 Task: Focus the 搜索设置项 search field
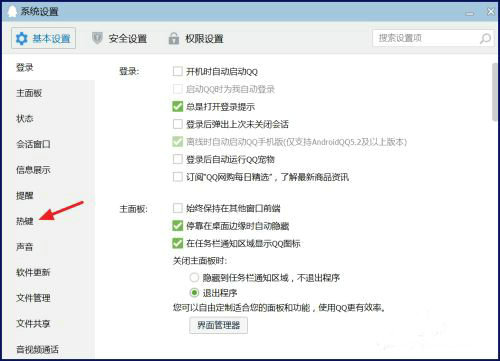[433, 38]
